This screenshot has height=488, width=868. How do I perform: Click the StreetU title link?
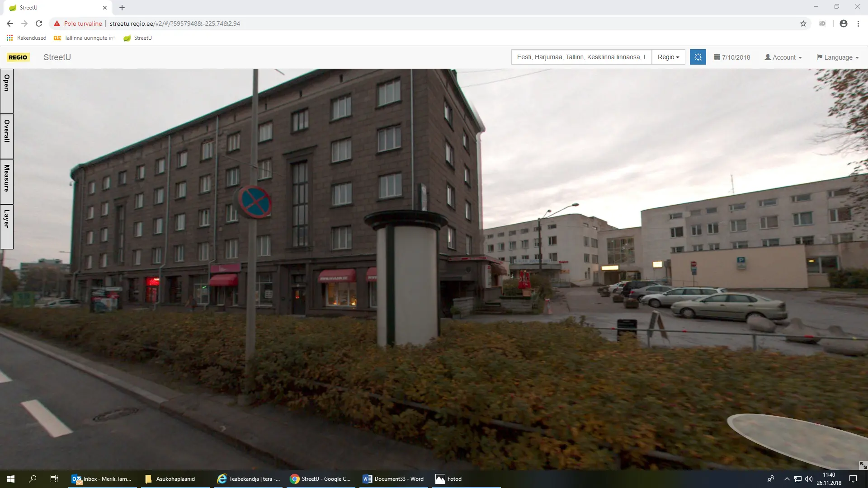tap(57, 57)
